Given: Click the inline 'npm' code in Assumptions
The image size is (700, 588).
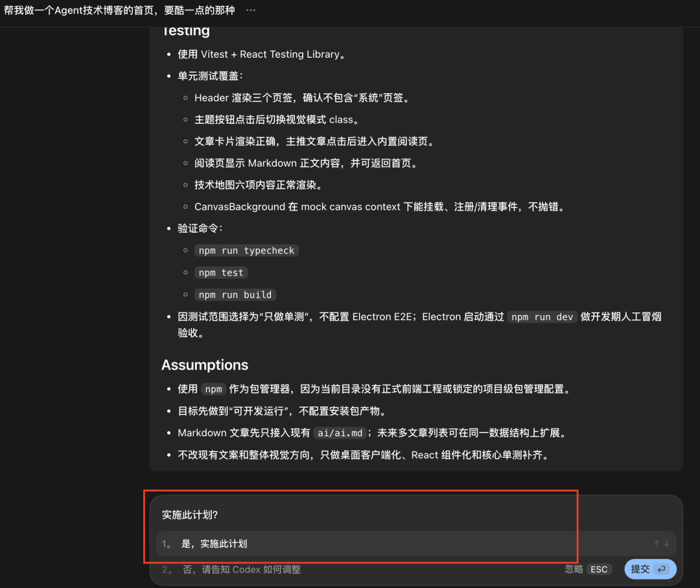Looking at the screenshot, I should point(213,390).
